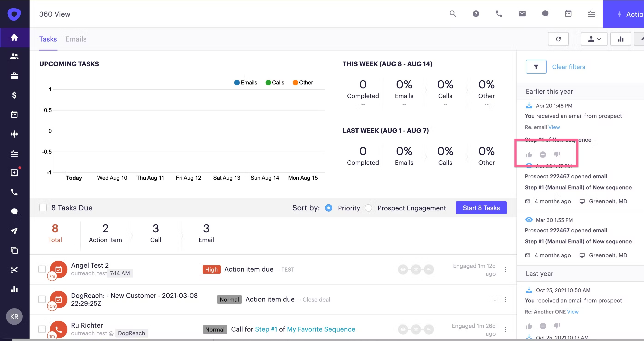Image resolution: width=644 pixels, height=341 pixels.
Task: Open the help question mark icon
Action: (476, 14)
